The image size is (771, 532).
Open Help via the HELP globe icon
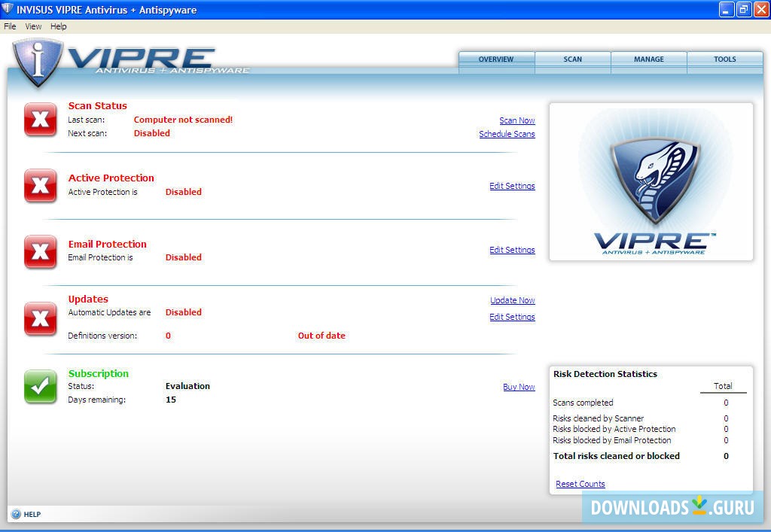click(17, 514)
